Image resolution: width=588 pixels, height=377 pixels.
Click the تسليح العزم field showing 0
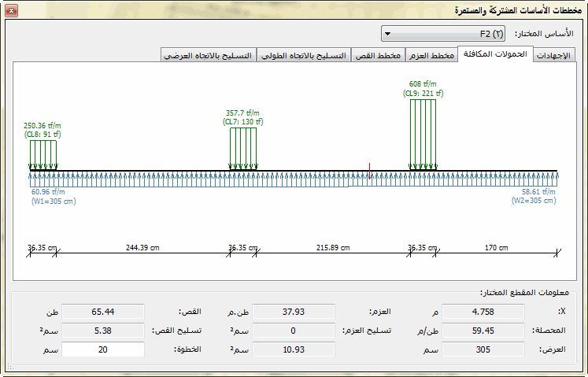tap(293, 330)
